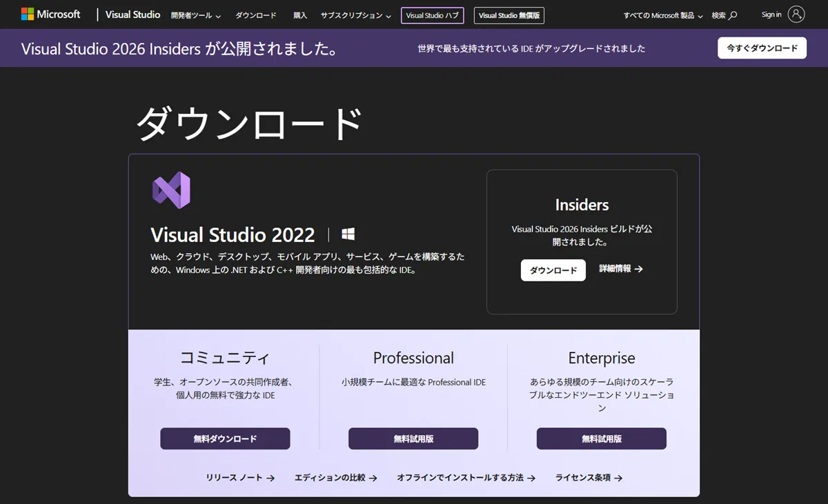This screenshot has height=504, width=828.
Task: Start the Enterprise 無料試用版 trial
Action: (x=601, y=439)
